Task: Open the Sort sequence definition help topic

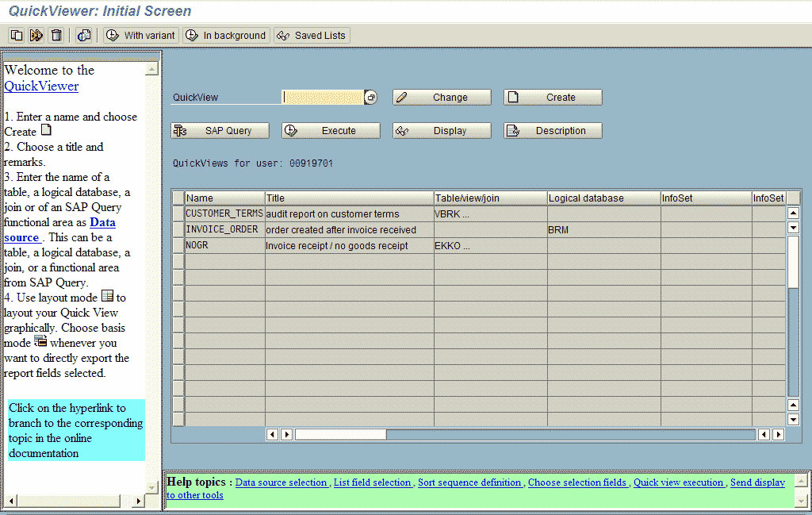Action: (469, 482)
